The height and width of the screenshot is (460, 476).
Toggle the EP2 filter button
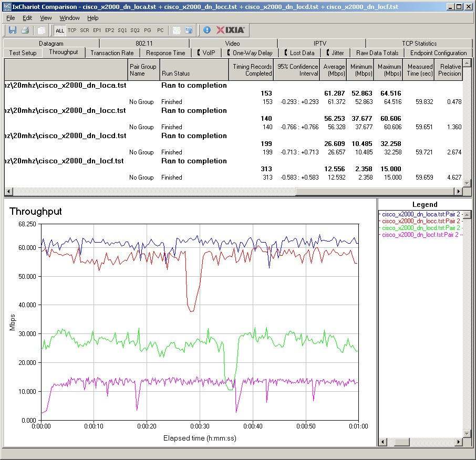[x=110, y=30]
